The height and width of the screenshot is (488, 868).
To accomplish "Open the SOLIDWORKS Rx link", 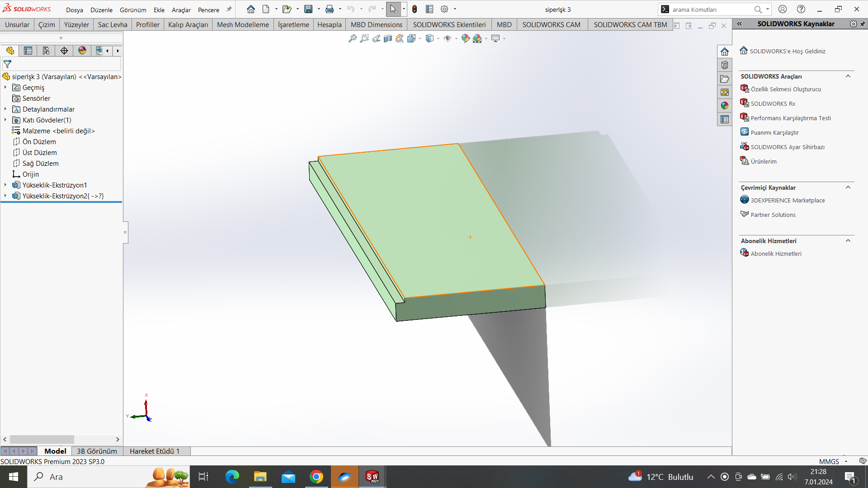I will [x=773, y=103].
